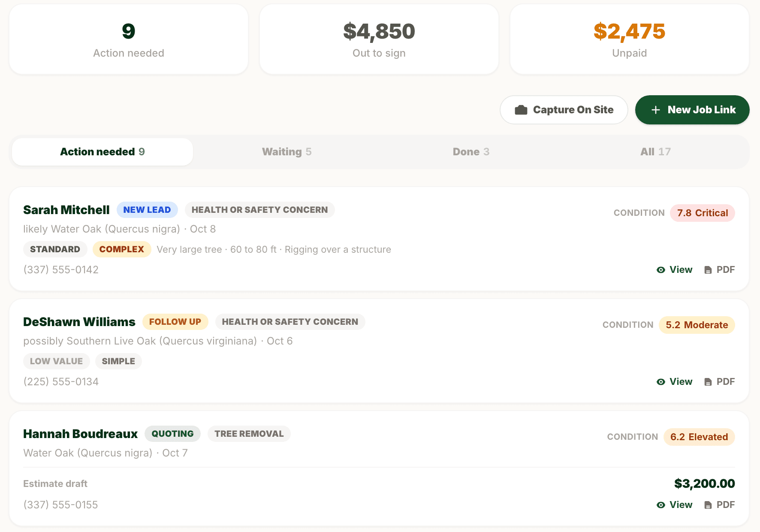The height and width of the screenshot is (532, 760).
Task: Click phone number (225) 555-0134
Action: (61, 382)
